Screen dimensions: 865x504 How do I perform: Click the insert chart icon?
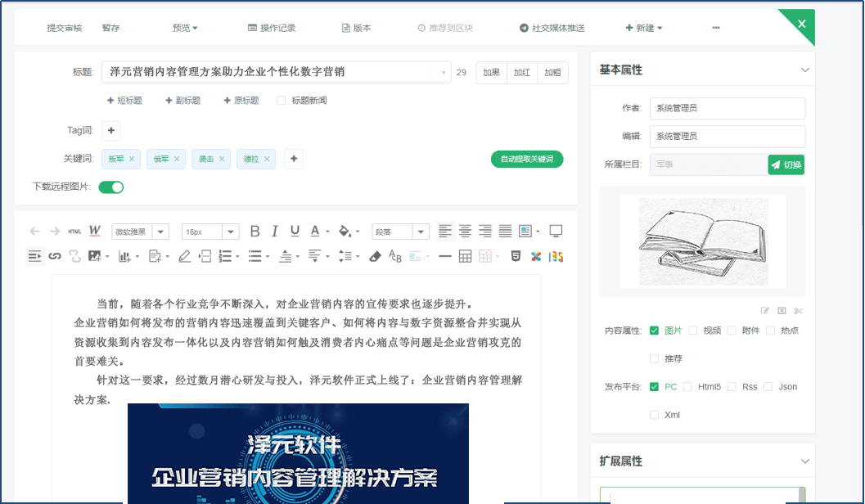pyautogui.click(x=126, y=256)
